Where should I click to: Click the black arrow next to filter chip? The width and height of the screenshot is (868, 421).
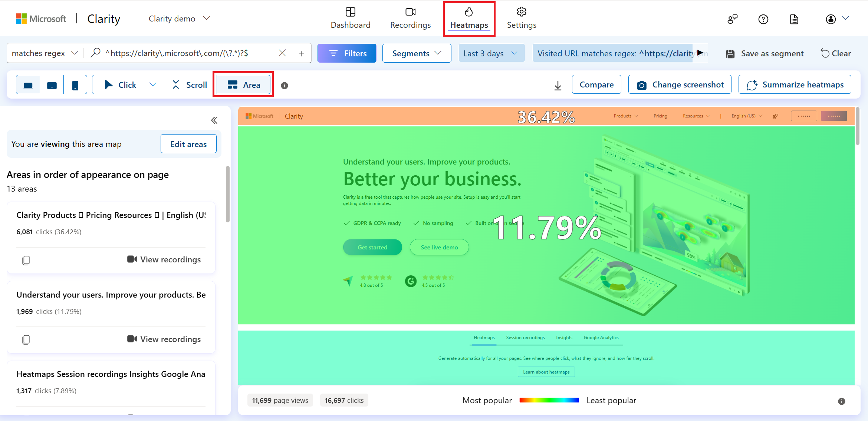click(700, 53)
